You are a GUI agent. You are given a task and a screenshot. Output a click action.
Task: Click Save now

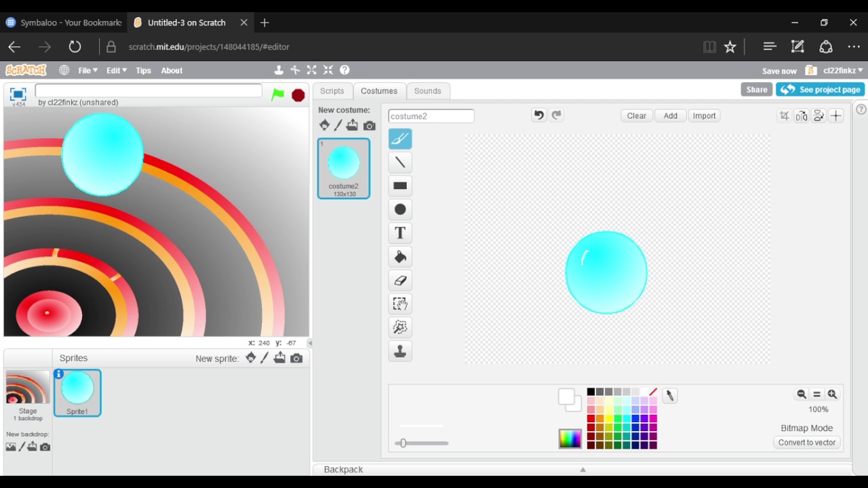[779, 71]
